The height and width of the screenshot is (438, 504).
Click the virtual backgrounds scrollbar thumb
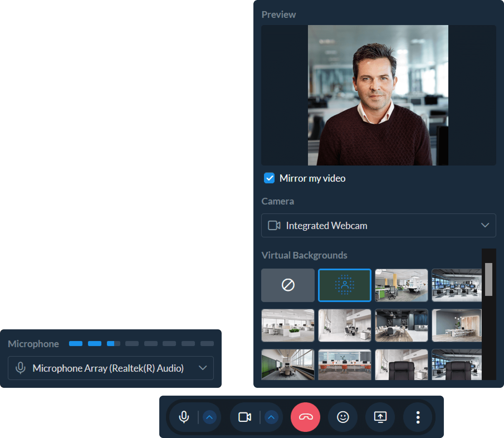[489, 279]
